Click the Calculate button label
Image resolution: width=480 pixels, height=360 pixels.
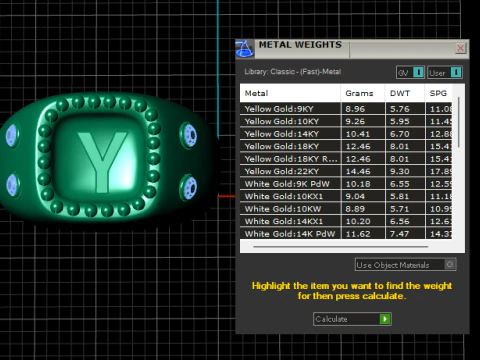pyautogui.click(x=331, y=319)
